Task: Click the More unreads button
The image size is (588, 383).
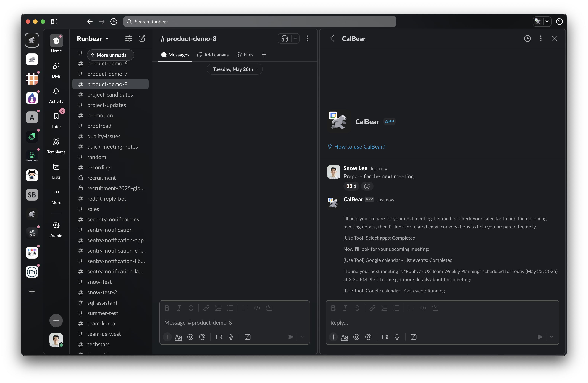Action: point(110,55)
